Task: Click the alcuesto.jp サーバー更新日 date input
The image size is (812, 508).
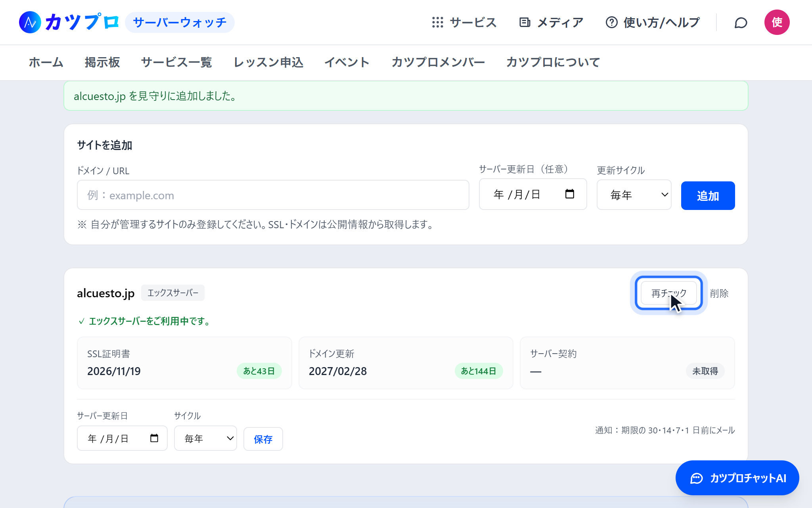Action: pyautogui.click(x=122, y=438)
